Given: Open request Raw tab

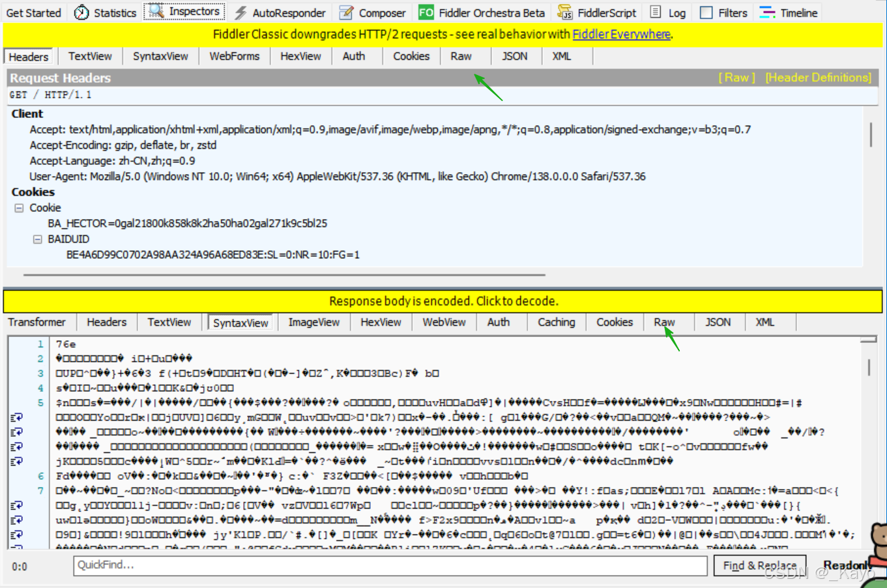Looking at the screenshot, I should (461, 56).
